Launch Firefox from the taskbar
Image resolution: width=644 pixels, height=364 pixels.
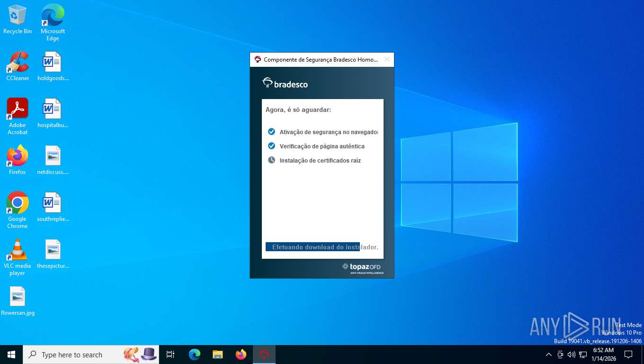241,355
